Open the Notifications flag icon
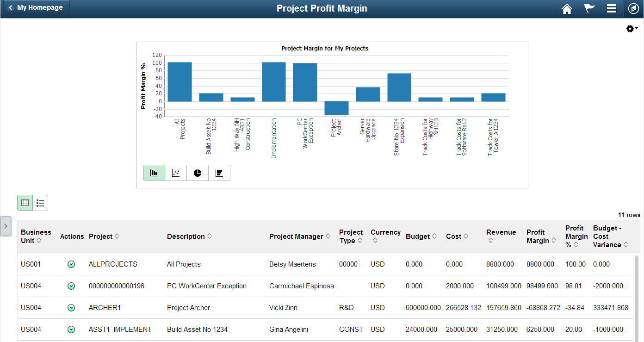The height and width of the screenshot is (342, 644). coord(589,8)
